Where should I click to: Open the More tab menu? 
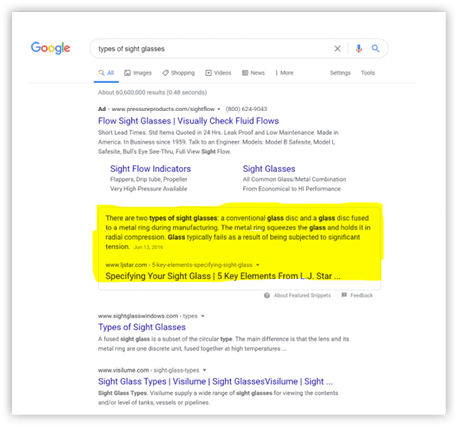284,73
